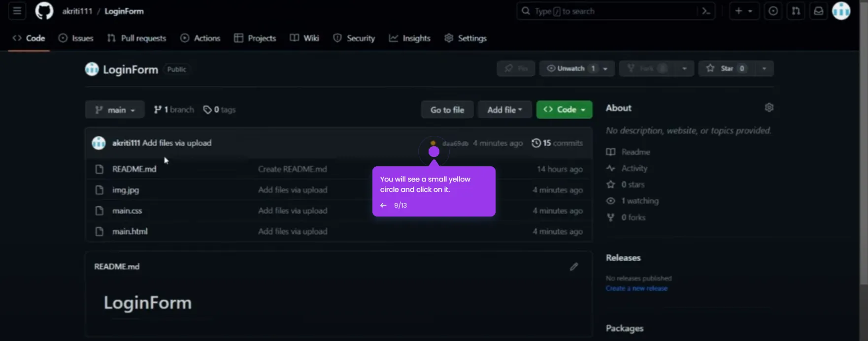The width and height of the screenshot is (868, 341).
Task: Open 'Create README.md' commit message
Action: coord(292,169)
